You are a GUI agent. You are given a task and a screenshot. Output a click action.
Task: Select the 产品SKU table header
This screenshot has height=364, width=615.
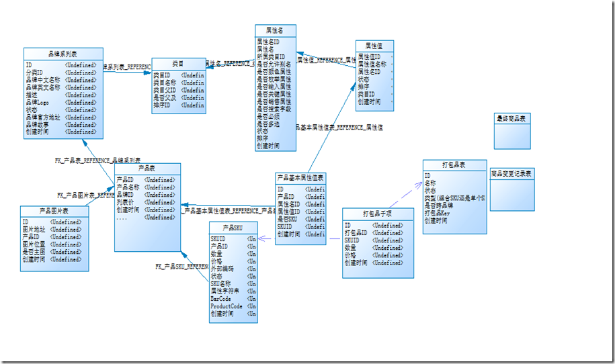233,228
